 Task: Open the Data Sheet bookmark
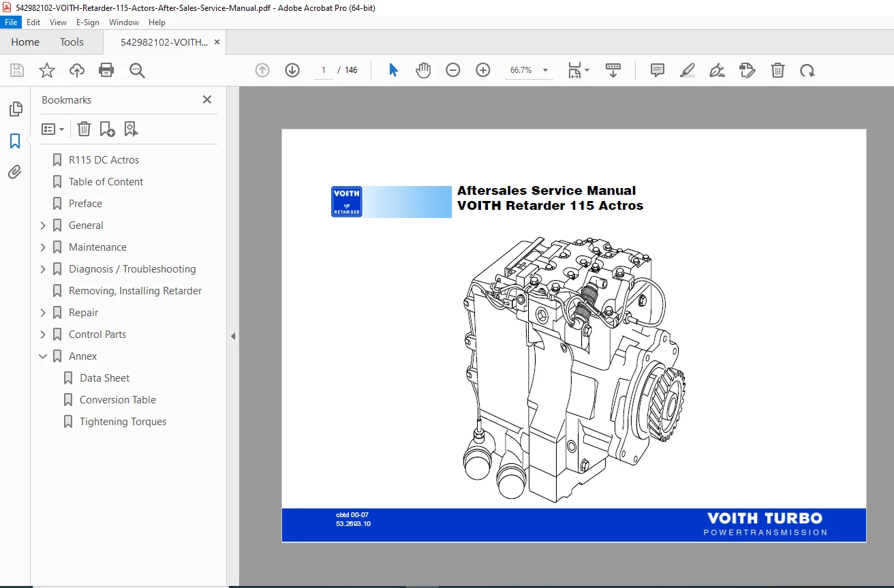click(104, 378)
